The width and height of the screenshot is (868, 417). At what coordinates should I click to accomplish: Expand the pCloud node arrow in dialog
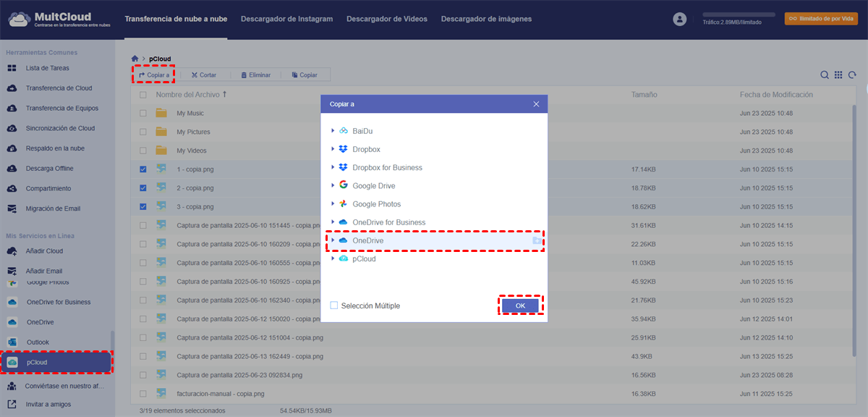coord(333,258)
